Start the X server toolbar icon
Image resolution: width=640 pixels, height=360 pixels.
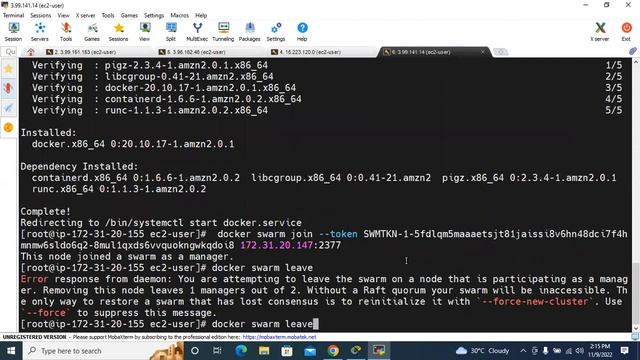600,32
